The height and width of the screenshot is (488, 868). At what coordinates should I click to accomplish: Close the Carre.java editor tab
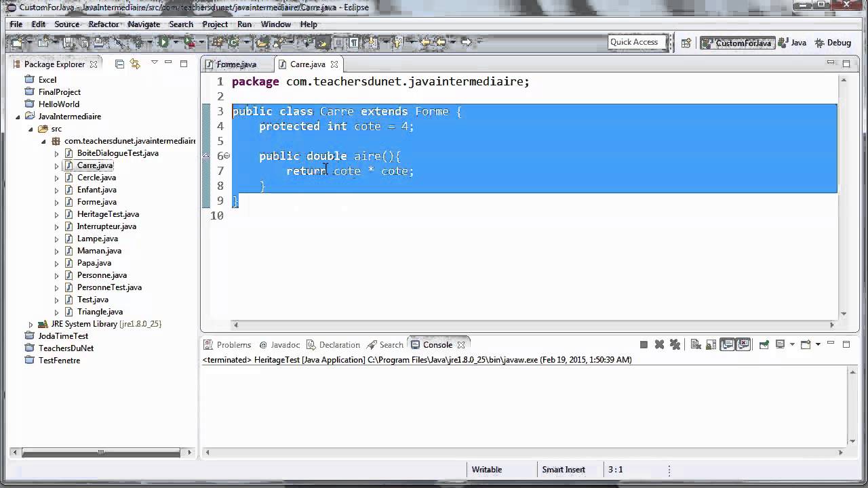pyautogui.click(x=334, y=64)
